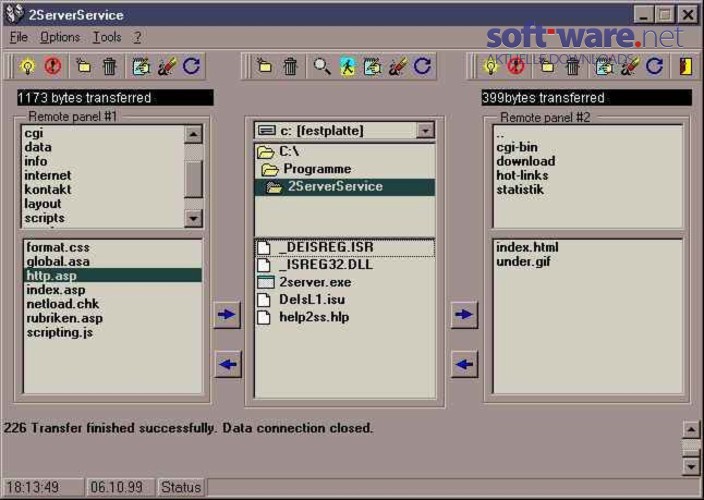Create new folder in remote panel #1
704x500 pixels.
point(83,67)
